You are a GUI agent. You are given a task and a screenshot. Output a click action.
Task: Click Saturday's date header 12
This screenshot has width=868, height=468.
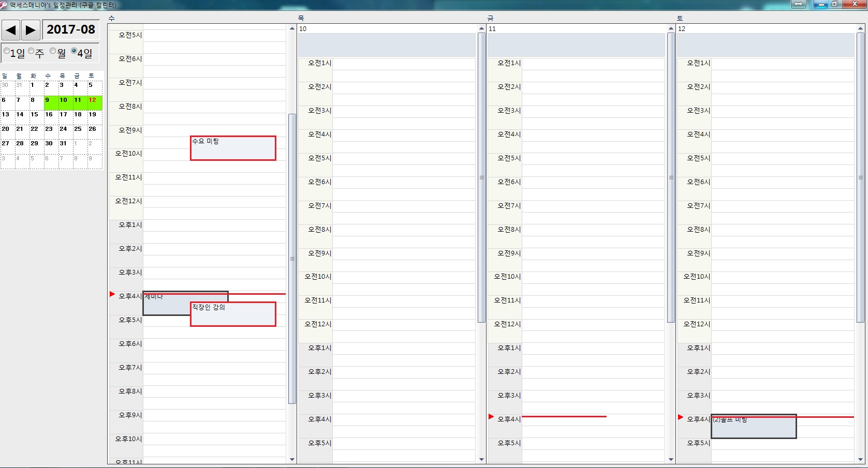click(682, 29)
